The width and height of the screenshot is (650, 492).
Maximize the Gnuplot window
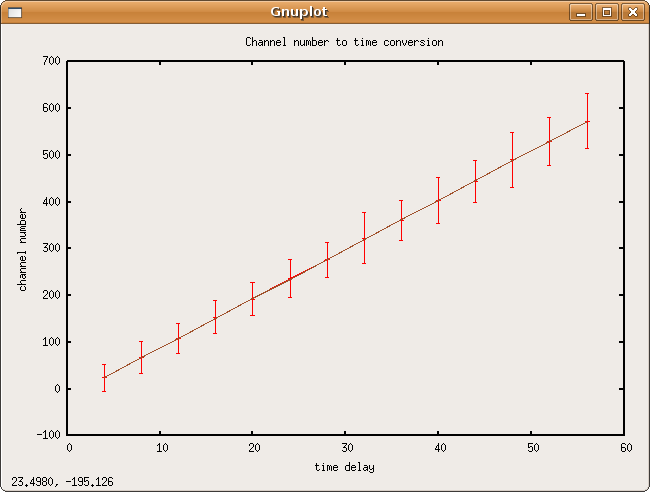point(606,12)
